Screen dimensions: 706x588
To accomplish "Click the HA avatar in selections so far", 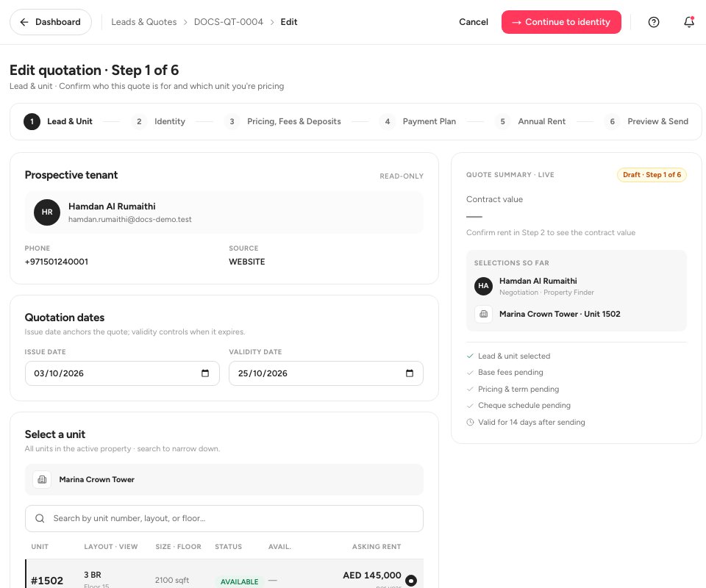I will tap(483, 286).
